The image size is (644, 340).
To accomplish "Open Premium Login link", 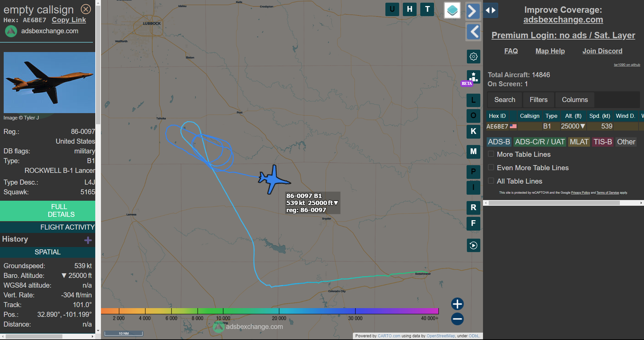I will pyautogui.click(x=563, y=35).
